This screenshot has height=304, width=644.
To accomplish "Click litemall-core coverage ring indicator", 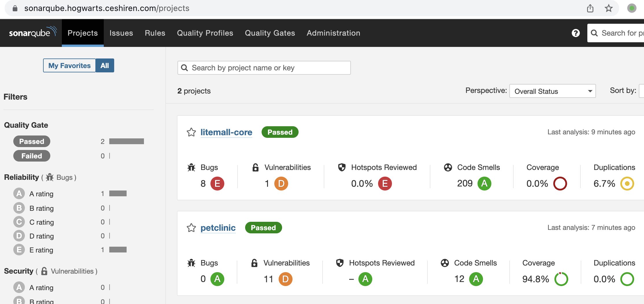I will pos(560,184).
